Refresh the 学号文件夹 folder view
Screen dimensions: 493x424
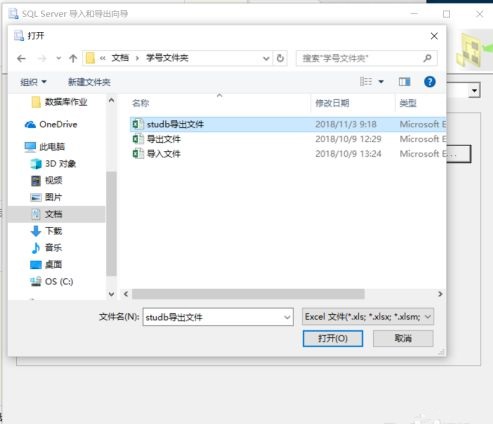tap(280, 58)
